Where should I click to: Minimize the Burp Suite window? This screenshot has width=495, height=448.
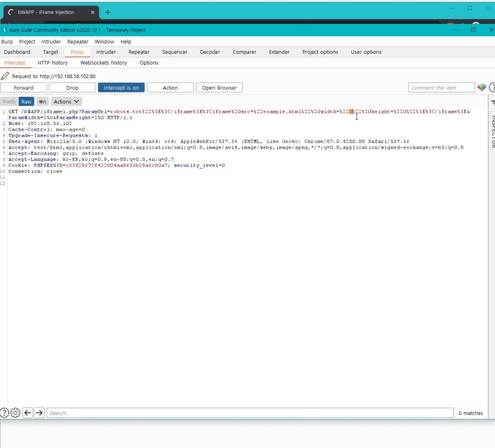[x=456, y=30]
